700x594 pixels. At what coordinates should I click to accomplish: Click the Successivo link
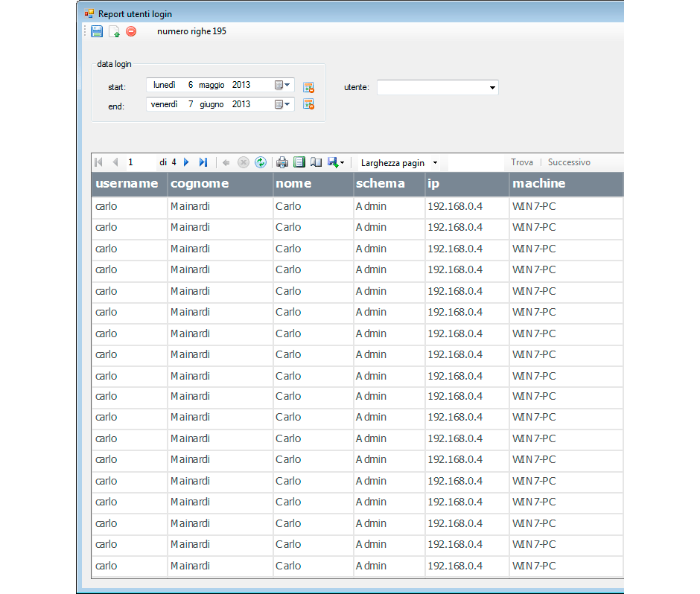[x=569, y=162]
